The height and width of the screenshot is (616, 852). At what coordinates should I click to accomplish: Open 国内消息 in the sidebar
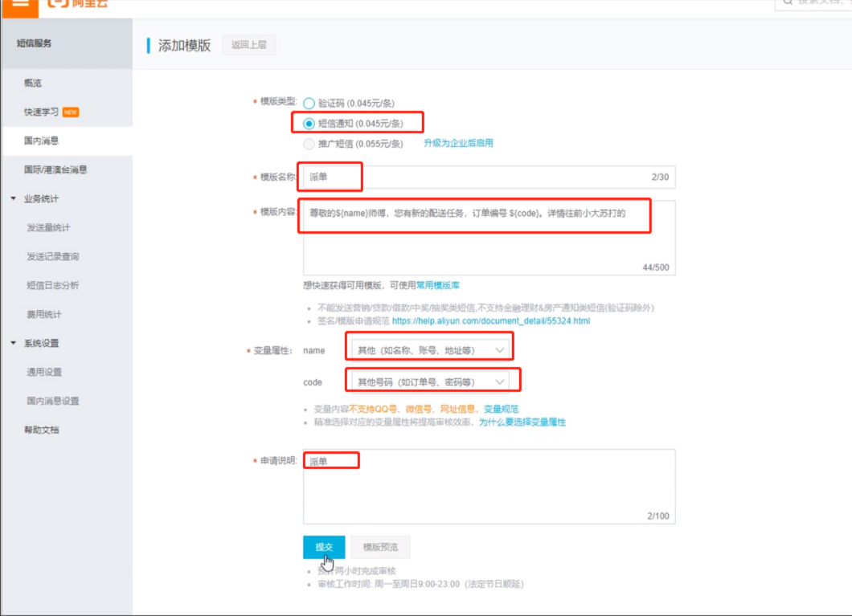tap(41, 141)
